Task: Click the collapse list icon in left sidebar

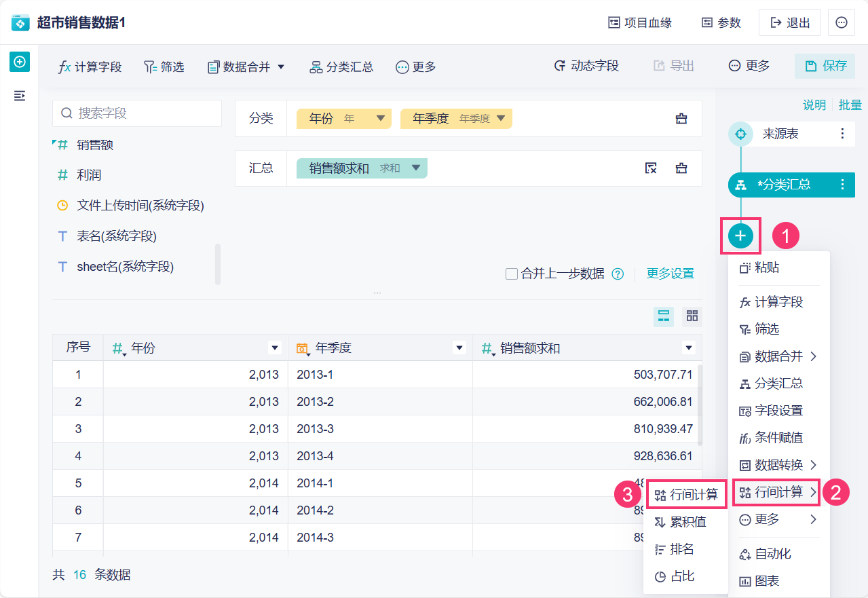Action: point(20,96)
